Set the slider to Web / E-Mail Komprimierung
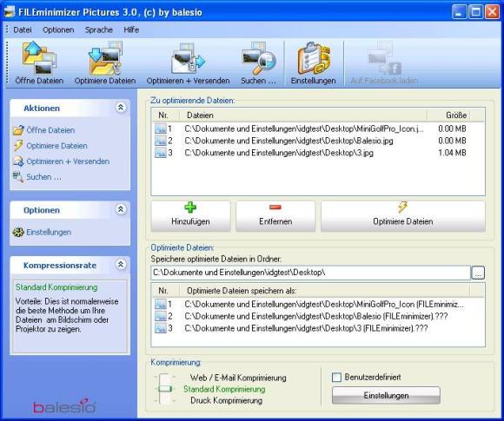This screenshot has width=504, height=421. (x=164, y=377)
